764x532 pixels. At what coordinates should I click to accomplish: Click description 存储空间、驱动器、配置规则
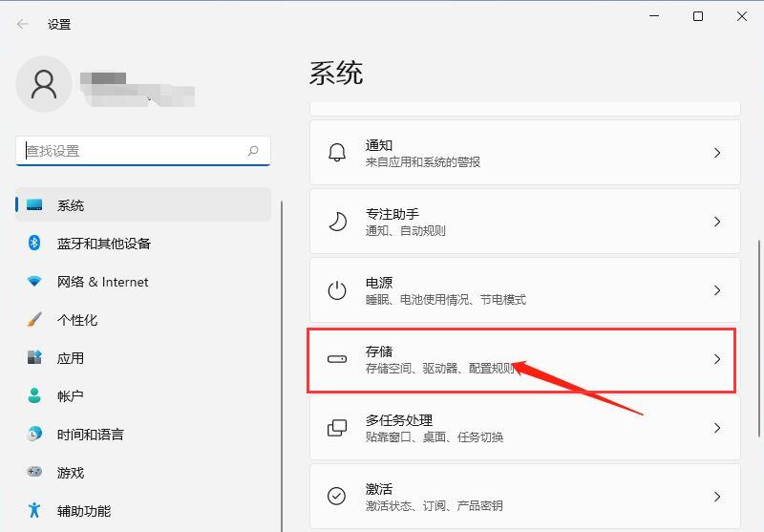(x=440, y=368)
